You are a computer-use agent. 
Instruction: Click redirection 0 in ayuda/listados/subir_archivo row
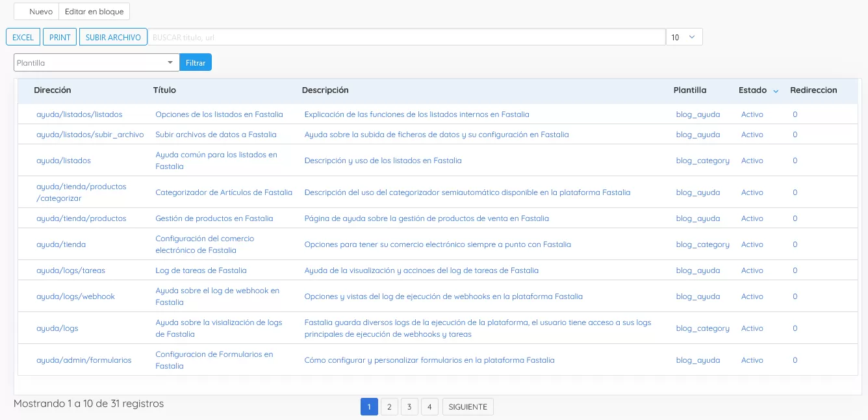point(795,135)
